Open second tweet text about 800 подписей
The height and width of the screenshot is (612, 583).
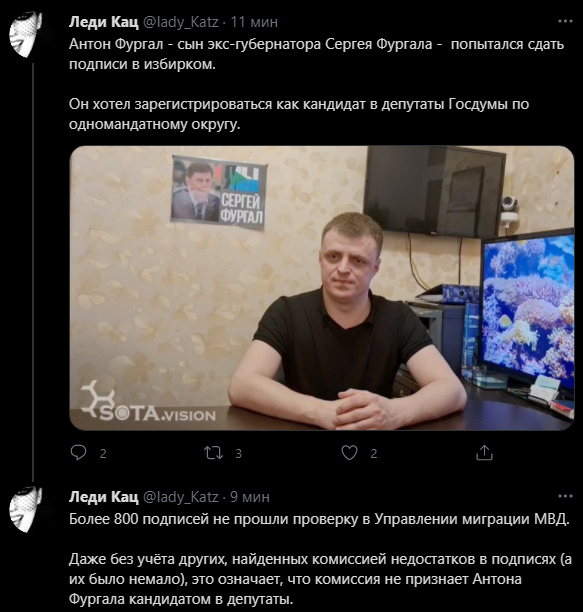(x=320, y=559)
